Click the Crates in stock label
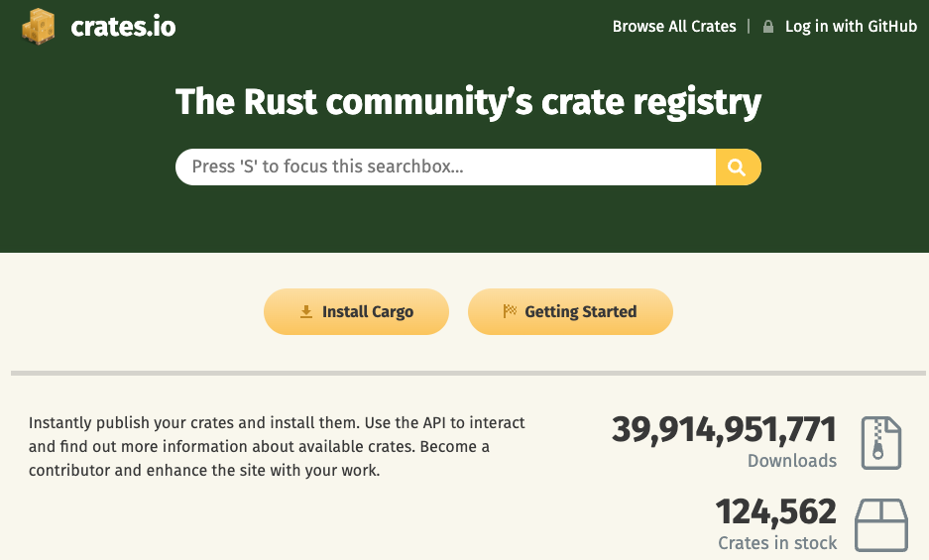Image resolution: width=929 pixels, height=560 pixels. tap(777, 543)
